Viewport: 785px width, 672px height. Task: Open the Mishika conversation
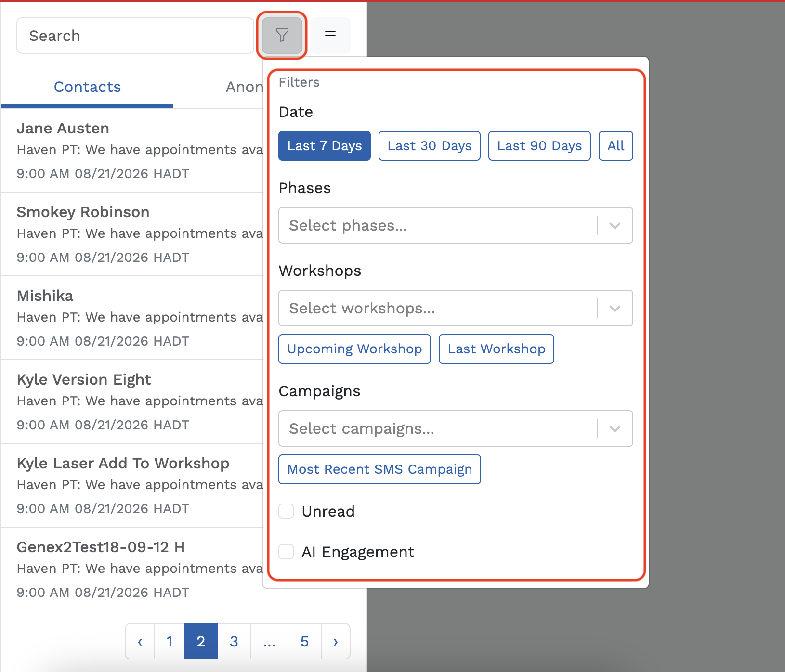[x=132, y=318]
